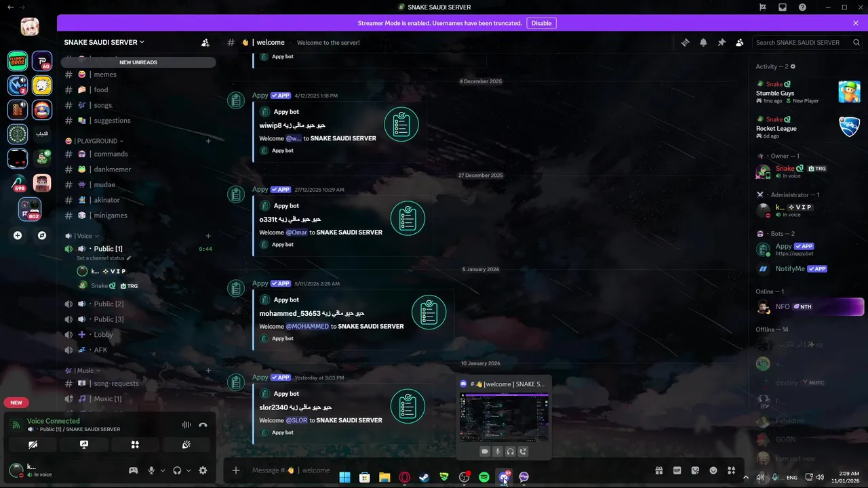This screenshot has width=868, height=488.
Task: Open Threads icon in channel header
Action: [x=685, y=42]
